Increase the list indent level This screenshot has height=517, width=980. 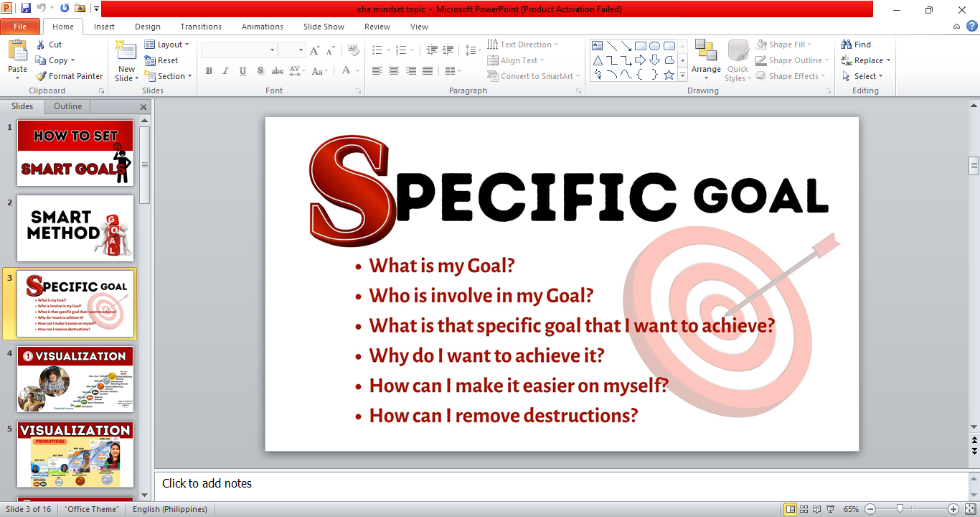point(449,50)
